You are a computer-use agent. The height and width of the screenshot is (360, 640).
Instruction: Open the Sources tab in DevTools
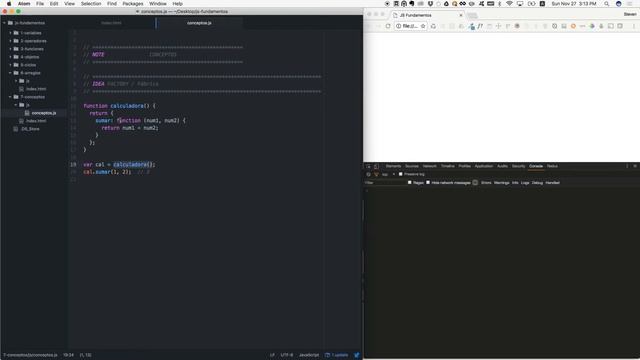click(x=411, y=166)
